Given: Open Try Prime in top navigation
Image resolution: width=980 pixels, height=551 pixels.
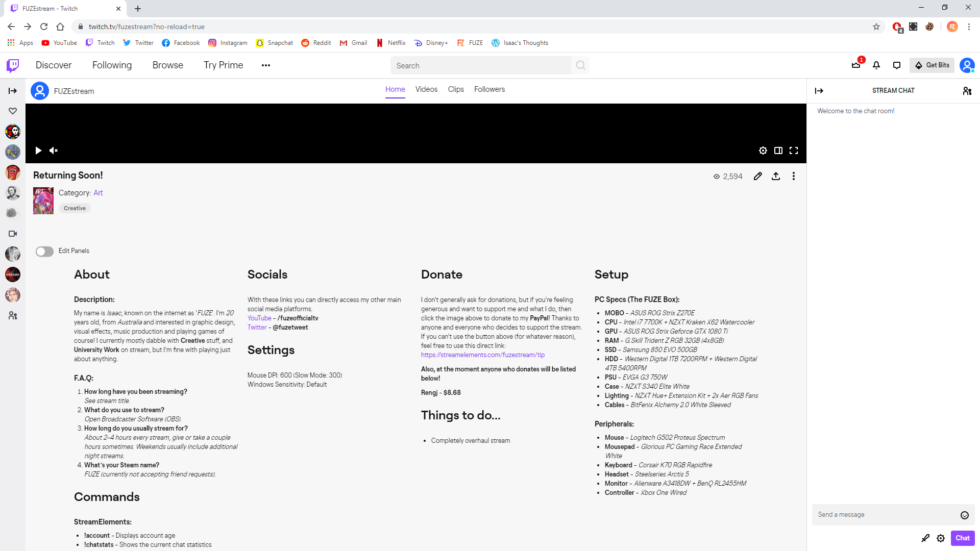Looking at the screenshot, I should pos(223,65).
